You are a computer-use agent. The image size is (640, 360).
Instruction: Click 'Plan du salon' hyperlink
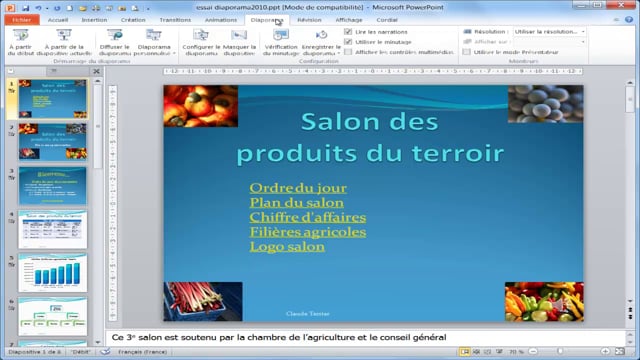(297, 203)
